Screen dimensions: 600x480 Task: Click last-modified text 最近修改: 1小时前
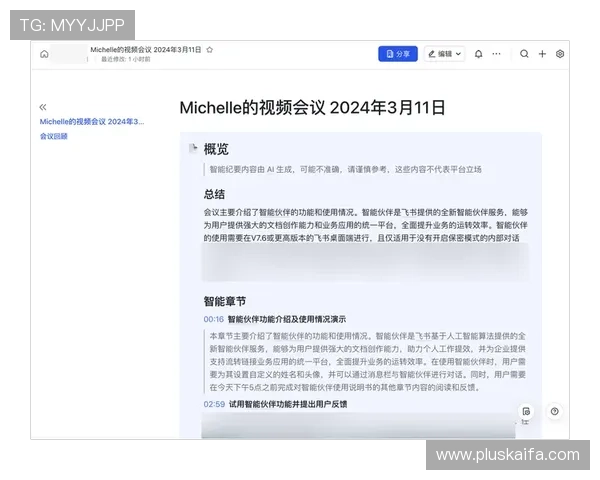click(x=126, y=59)
